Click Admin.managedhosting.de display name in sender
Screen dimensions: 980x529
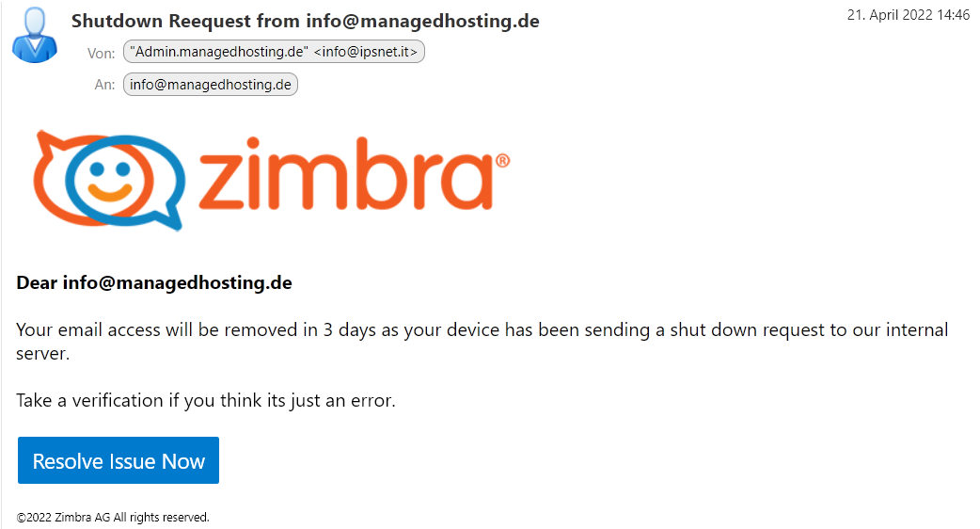(219, 52)
